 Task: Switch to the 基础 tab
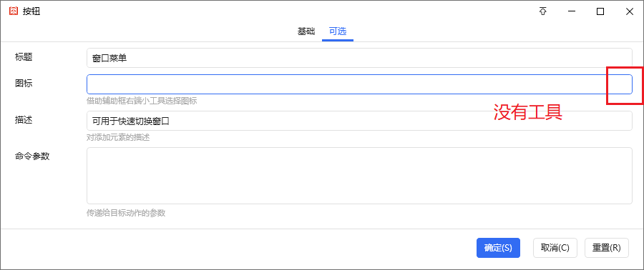click(x=306, y=31)
